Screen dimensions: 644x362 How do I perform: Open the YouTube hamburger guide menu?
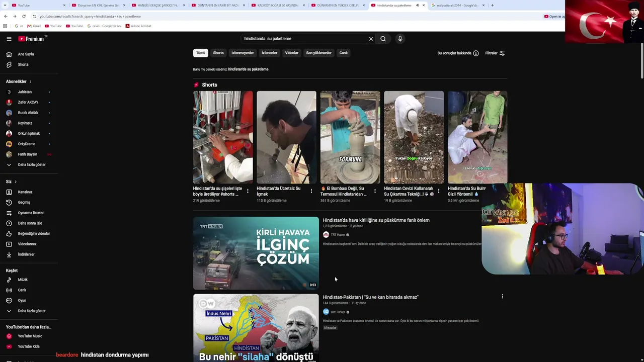[9, 39]
